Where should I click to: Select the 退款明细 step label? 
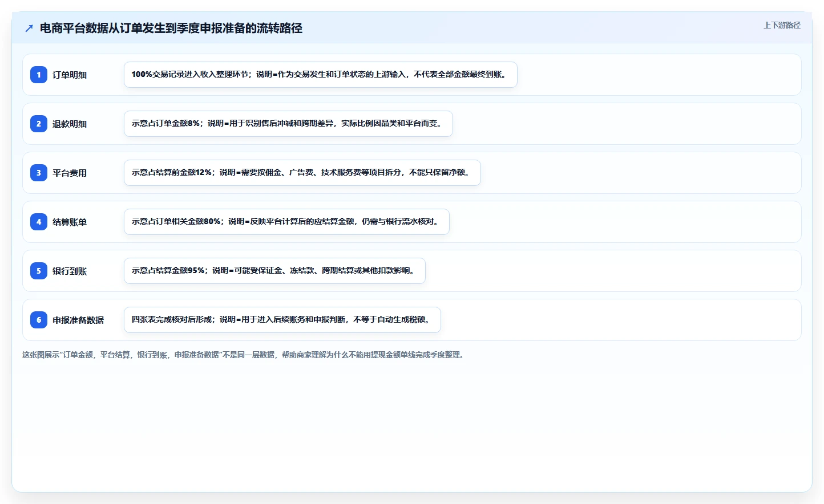[70, 124]
